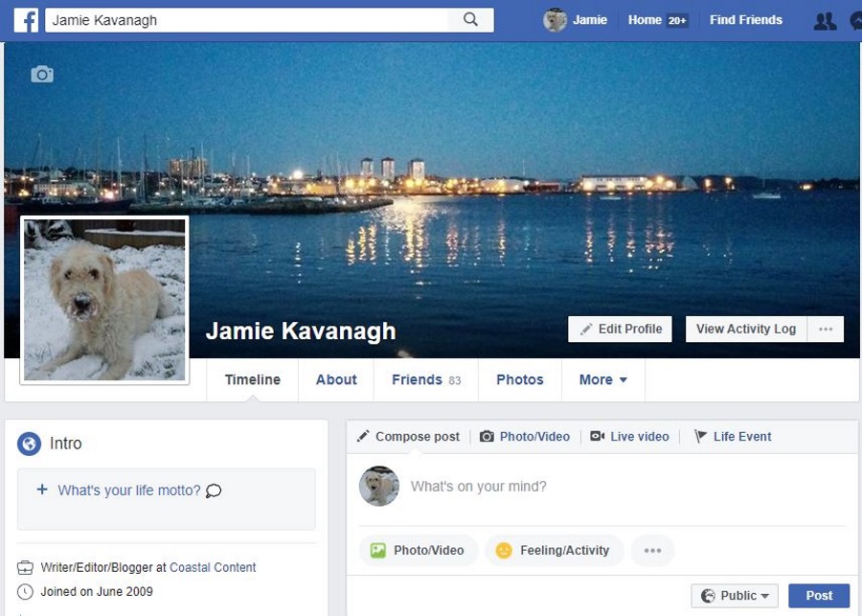Click the Edit Profile button
The width and height of the screenshot is (862, 616).
[620, 329]
